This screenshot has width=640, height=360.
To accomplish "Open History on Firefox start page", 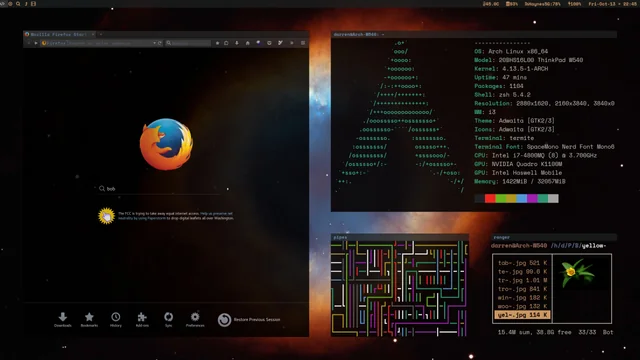I will coord(116,319).
